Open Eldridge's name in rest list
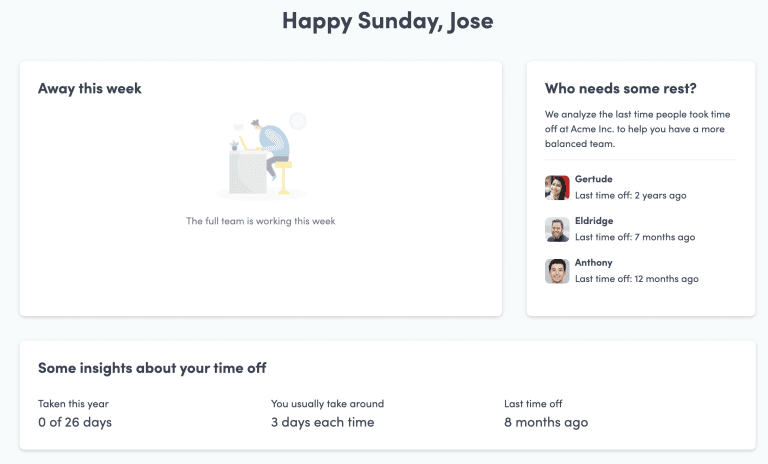The height and width of the screenshot is (464, 768). 594,221
